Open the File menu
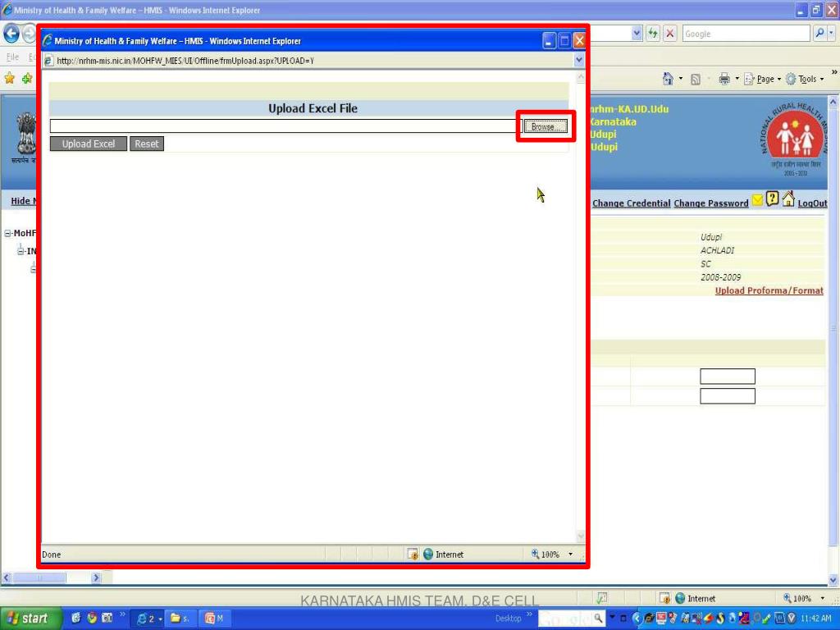Viewport: 840px width, 630px height. pyautogui.click(x=11, y=57)
